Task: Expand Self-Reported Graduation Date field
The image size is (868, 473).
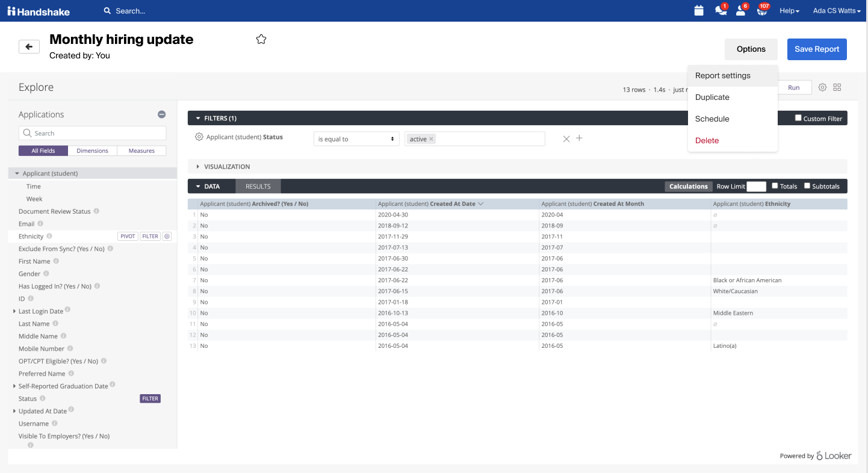Action: [x=14, y=386]
